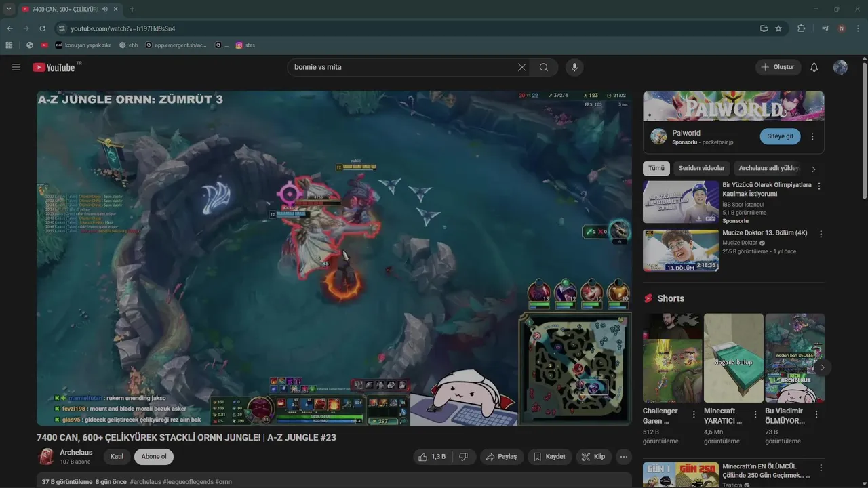This screenshot has width=868, height=488.
Task: Select the Archelaus adlı yükleyen chip
Action: (x=769, y=169)
